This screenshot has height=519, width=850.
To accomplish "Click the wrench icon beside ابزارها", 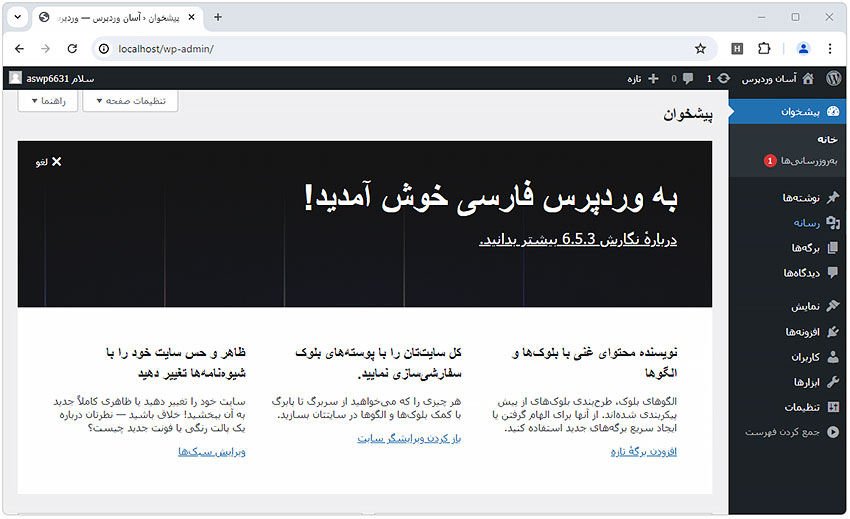I will (833, 382).
